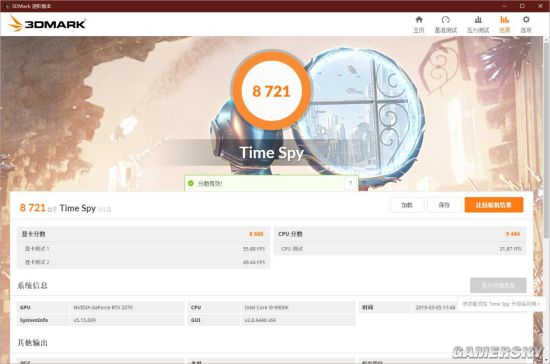Image resolution: width=550 pixels, height=364 pixels.
Task: Click the 其他输出 section heading
Action: [32, 343]
